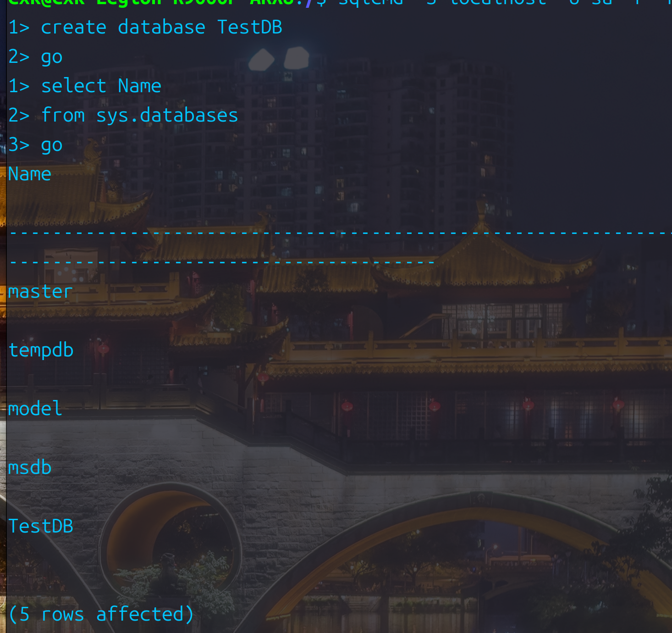Image resolution: width=672 pixels, height=633 pixels.
Task: Click the select Name query line
Action: [x=101, y=85]
